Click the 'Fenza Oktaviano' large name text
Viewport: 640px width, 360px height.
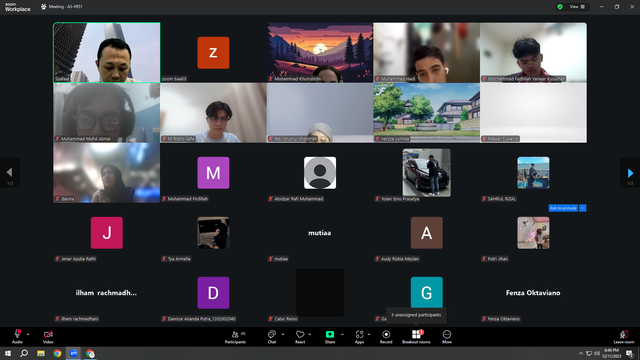pos(533,293)
